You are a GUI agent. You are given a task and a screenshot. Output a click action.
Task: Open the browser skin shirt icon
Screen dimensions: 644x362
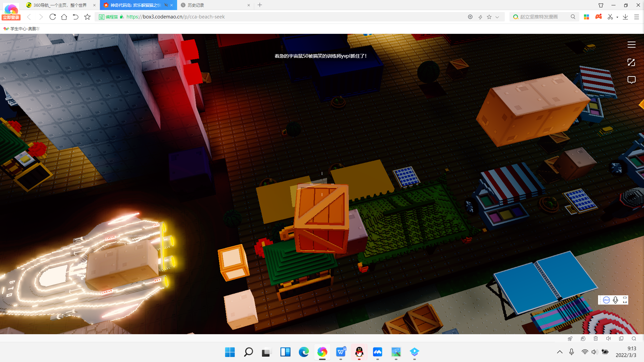(601, 5)
